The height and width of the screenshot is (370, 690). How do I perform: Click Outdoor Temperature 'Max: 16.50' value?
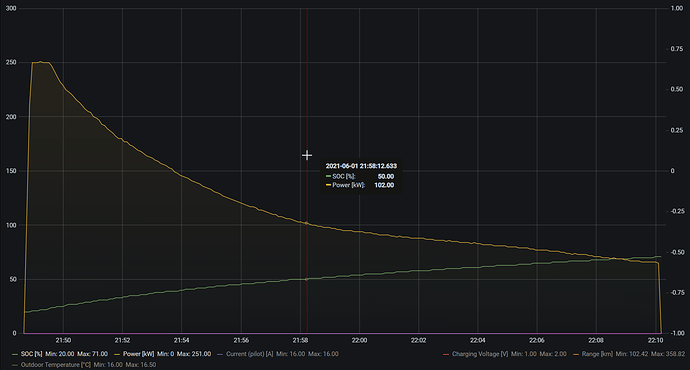tap(141, 365)
